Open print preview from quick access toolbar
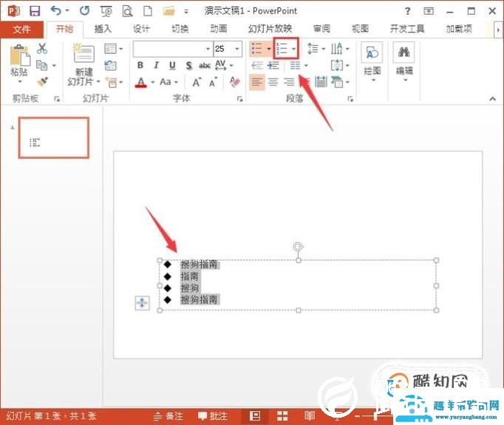504x425 pixels. coord(127,11)
